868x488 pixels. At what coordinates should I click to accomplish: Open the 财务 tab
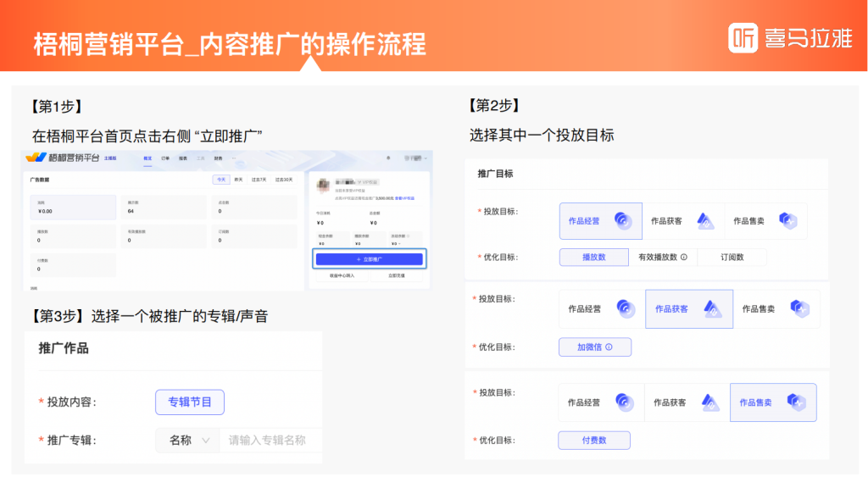tap(218, 158)
